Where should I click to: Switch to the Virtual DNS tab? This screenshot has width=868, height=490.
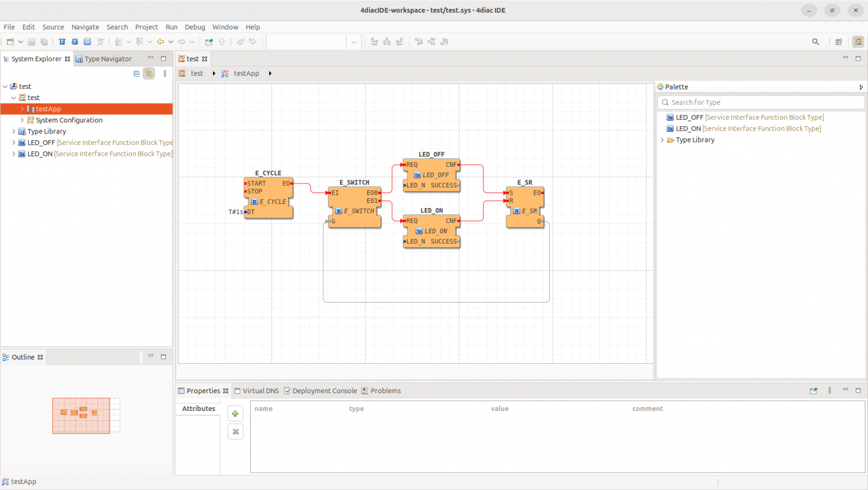(257, 390)
